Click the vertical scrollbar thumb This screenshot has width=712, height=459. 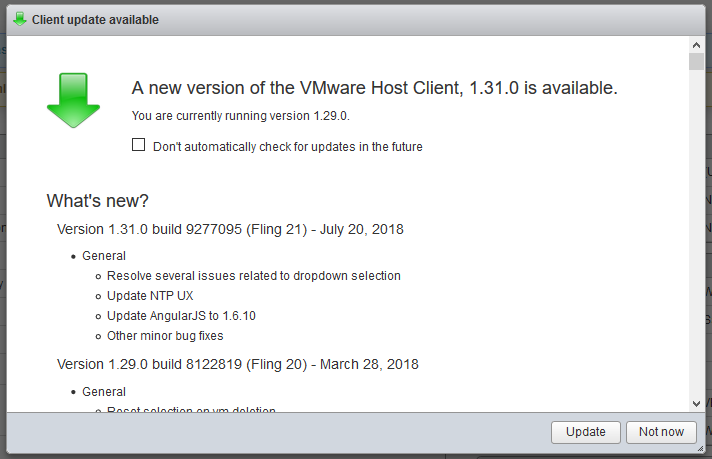(696, 62)
